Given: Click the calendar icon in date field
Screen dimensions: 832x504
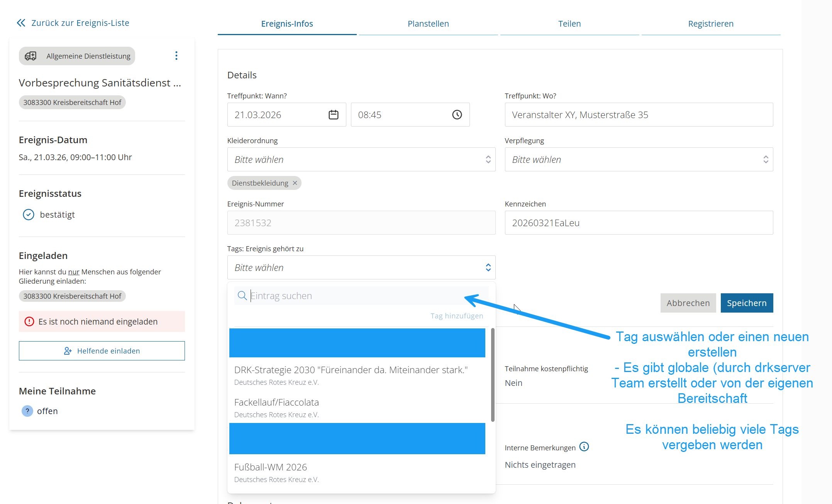Looking at the screenshot, I should 333,115.
